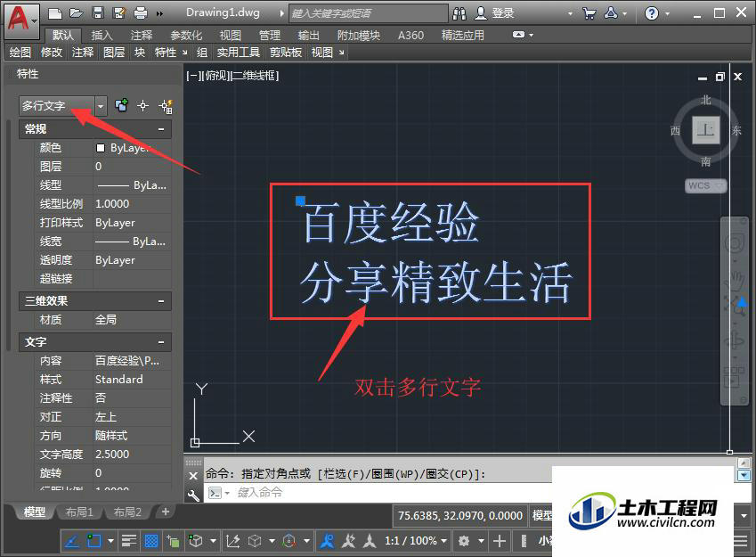756x557 pixels.
Task: Toggle 2D object snap in status bar
Action: tap(93, 541)
